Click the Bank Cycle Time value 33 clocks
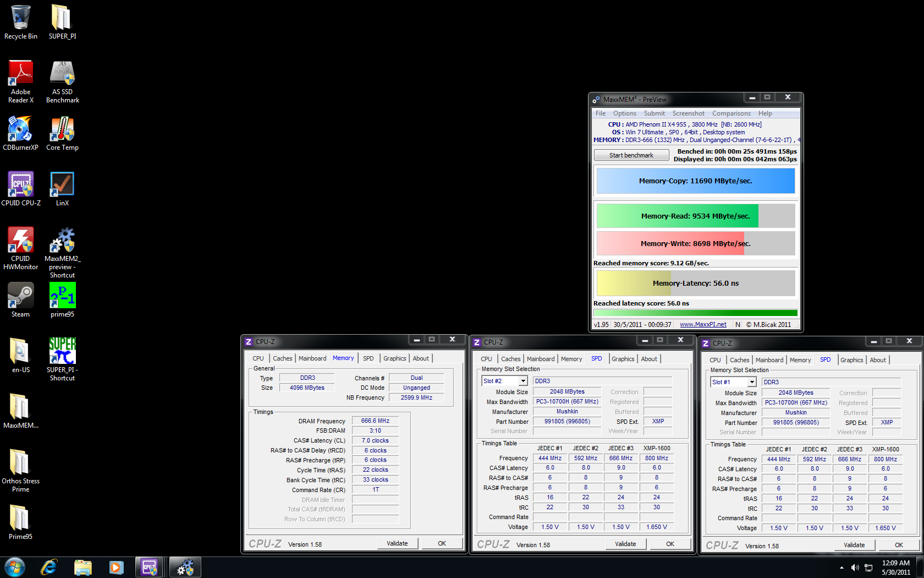924x578 pixels. coord(375,480)
